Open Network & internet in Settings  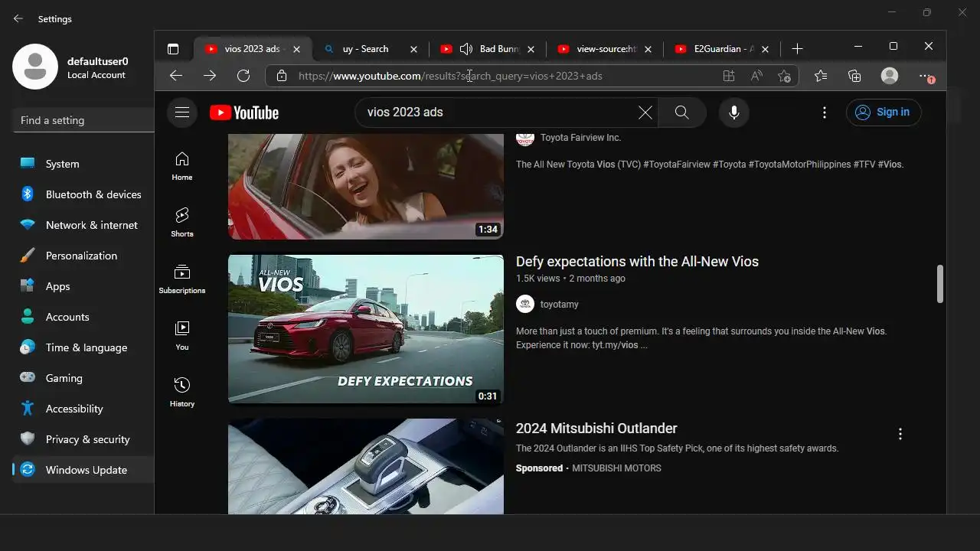pyautogui.click(x=83, y=225)
